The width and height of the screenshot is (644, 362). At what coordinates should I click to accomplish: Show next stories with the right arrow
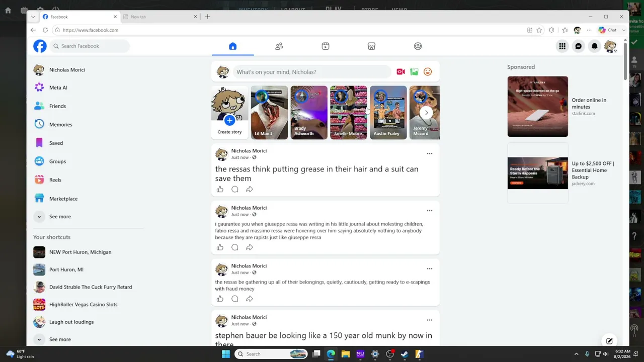tap(426, 113)
